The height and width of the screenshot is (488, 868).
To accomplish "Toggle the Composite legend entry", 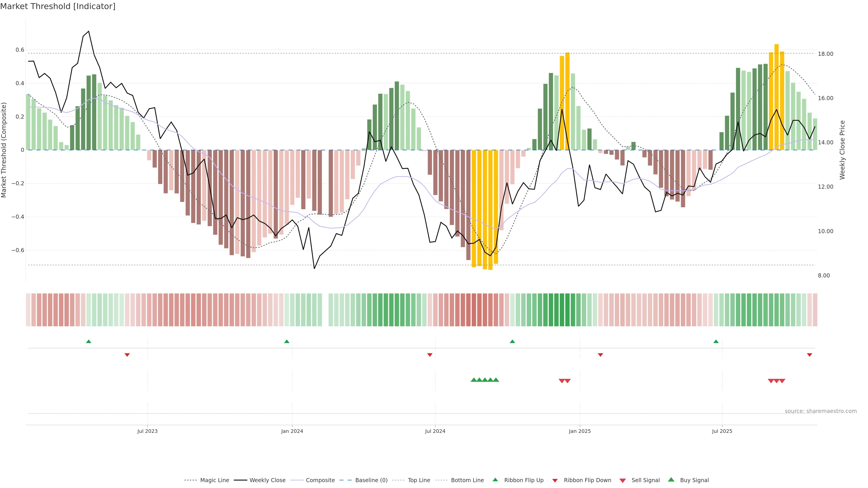I will pos(320,480).
